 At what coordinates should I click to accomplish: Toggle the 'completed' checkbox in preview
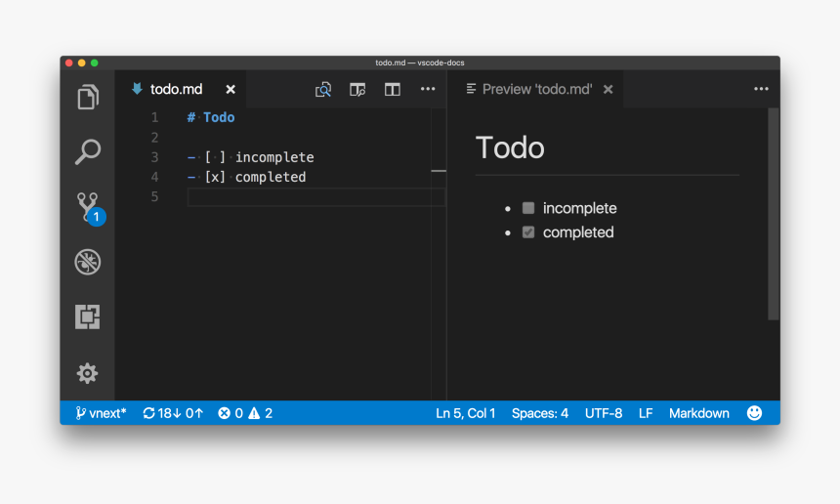[528, 231]
